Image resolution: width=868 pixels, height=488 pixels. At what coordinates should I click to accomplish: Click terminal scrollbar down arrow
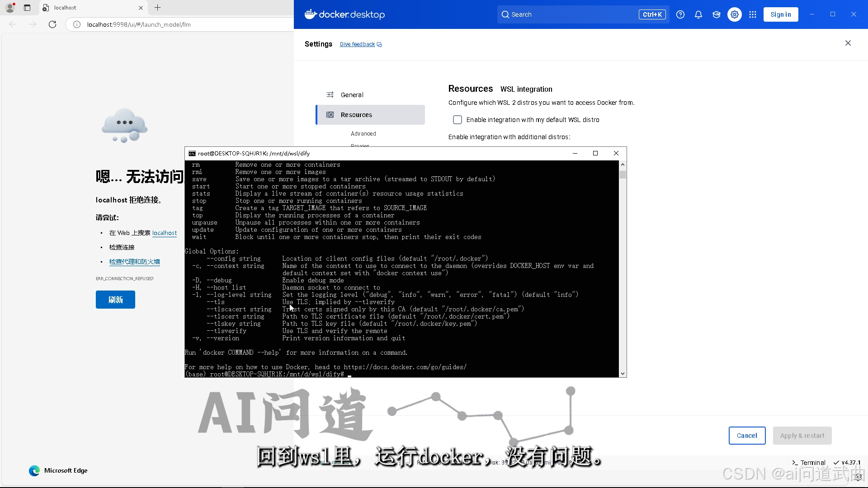click(623, 374)
